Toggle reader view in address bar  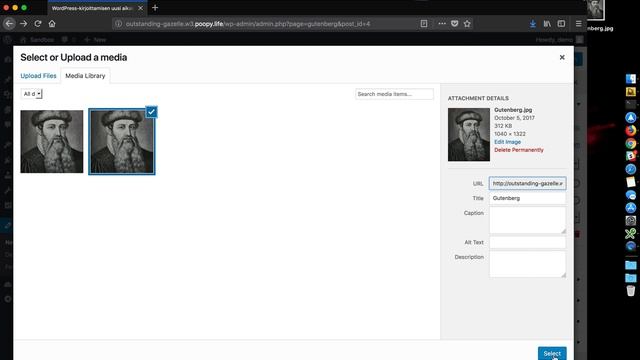(x=424, y=24)
